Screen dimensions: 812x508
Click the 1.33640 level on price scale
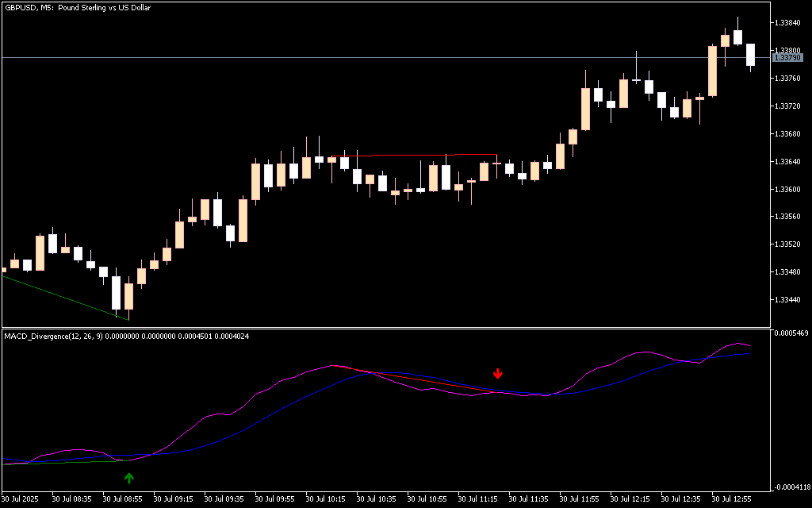[x=788, y=162]
